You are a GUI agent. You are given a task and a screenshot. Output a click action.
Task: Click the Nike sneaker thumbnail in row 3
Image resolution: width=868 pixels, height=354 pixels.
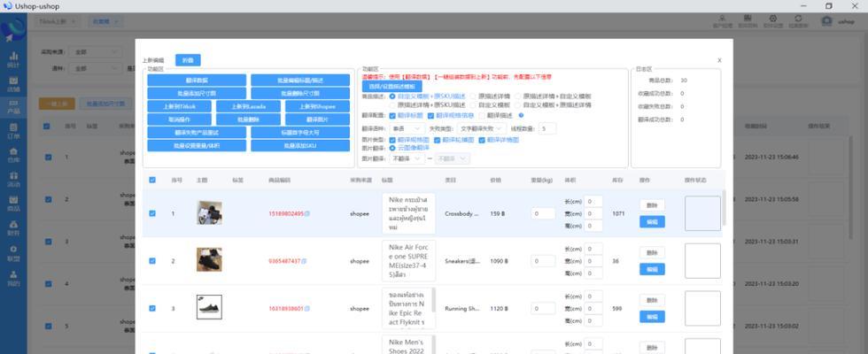209,307
